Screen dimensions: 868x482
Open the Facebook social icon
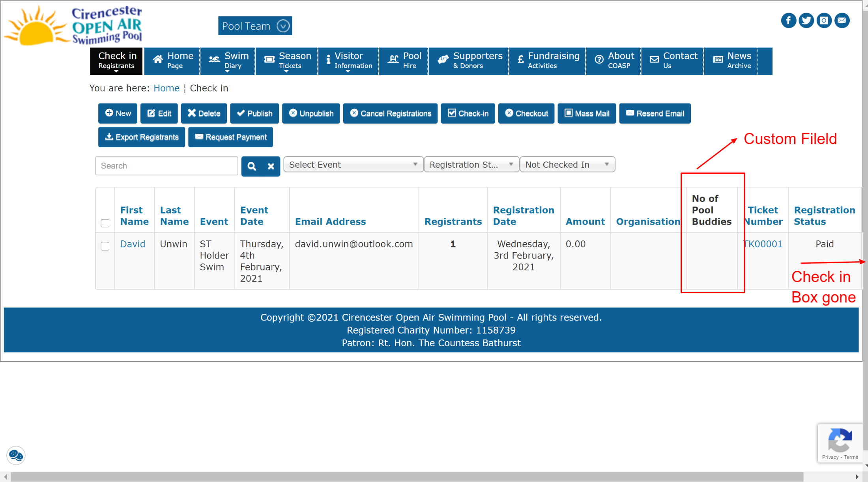(x=788, y=21)
